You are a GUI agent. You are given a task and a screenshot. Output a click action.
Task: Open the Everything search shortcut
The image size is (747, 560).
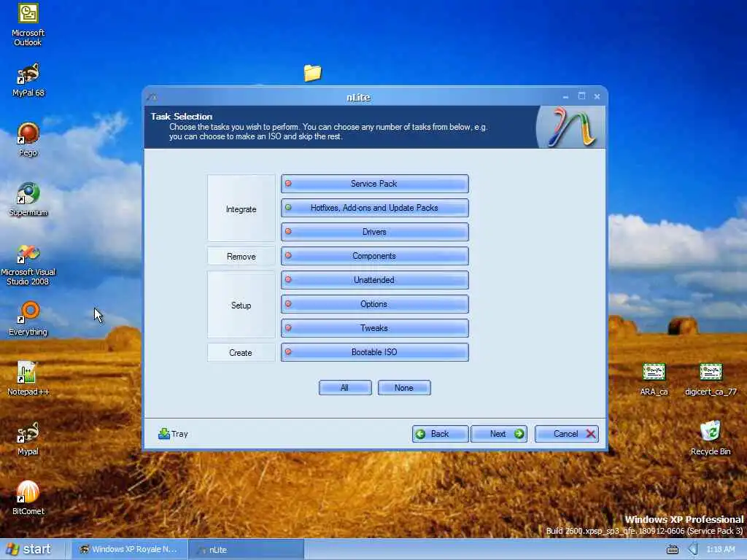[28, 319]
